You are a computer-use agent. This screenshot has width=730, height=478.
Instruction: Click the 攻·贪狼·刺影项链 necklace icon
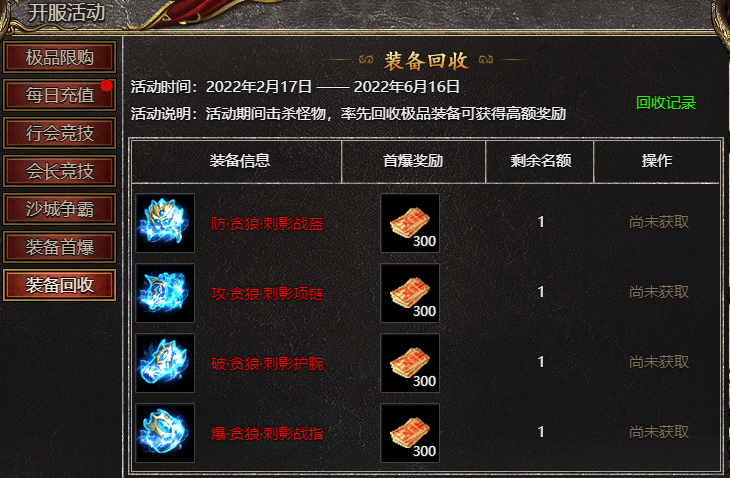(x=165, y=293)
